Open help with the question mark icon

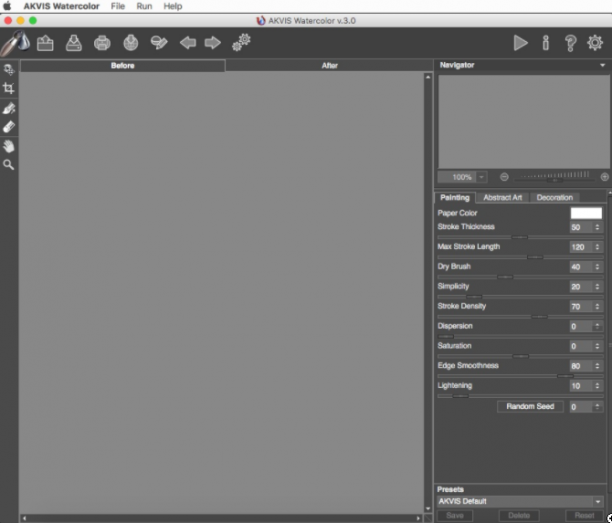pos(571,43)
